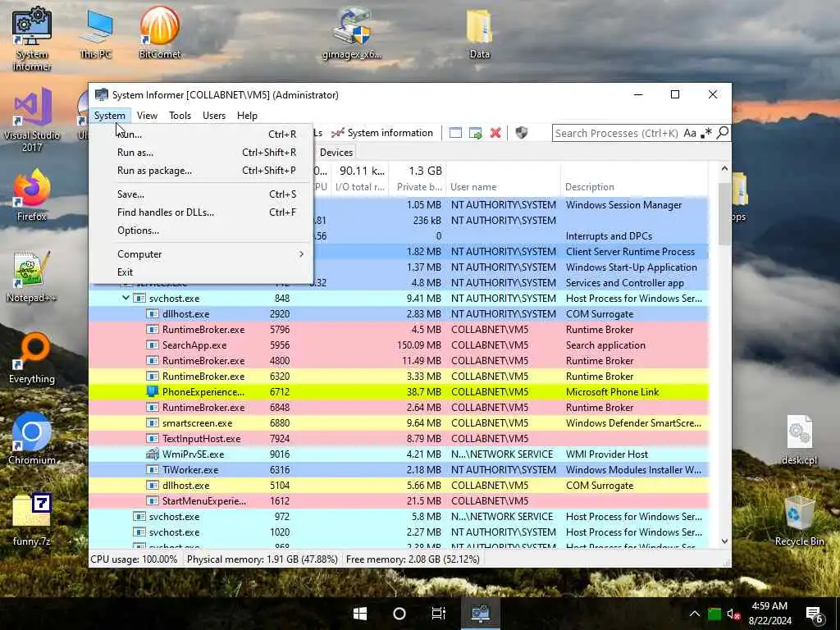Open the Users menu
This screenshot has height=630, width=840.
tap(214, 115)
